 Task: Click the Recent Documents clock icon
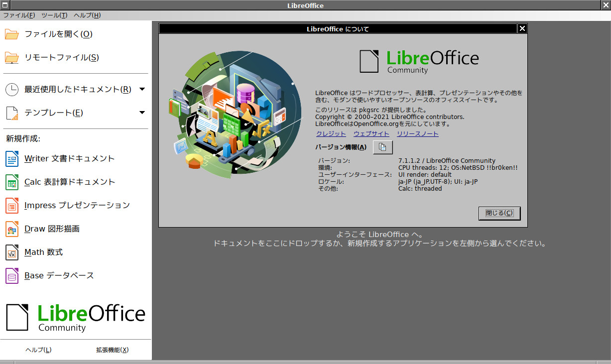12,89
